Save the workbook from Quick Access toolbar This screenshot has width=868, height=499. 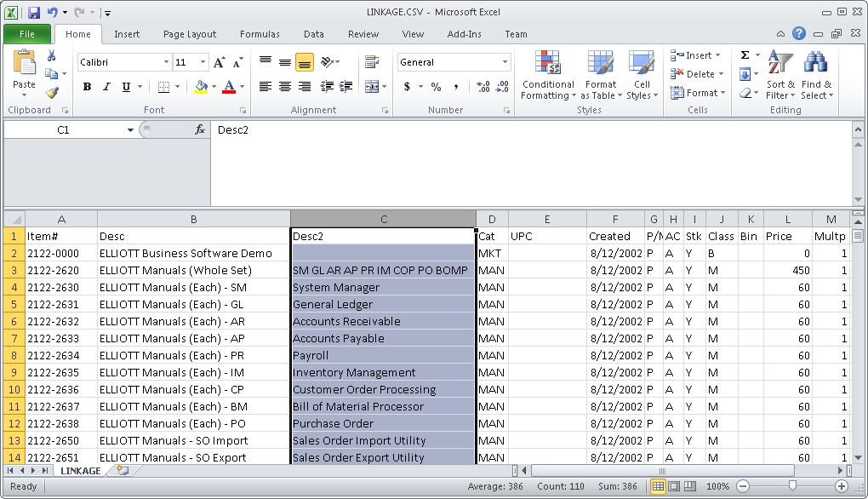click(x=34, y=12)
